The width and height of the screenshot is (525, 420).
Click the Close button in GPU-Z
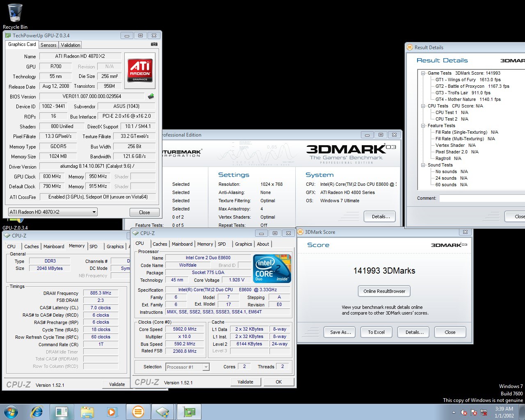tap(144, 212)
